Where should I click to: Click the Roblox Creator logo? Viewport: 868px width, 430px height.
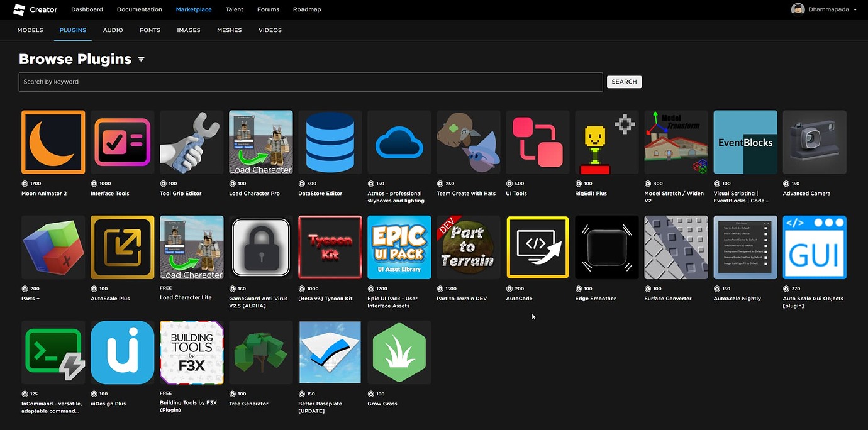[x=35, y=9]
